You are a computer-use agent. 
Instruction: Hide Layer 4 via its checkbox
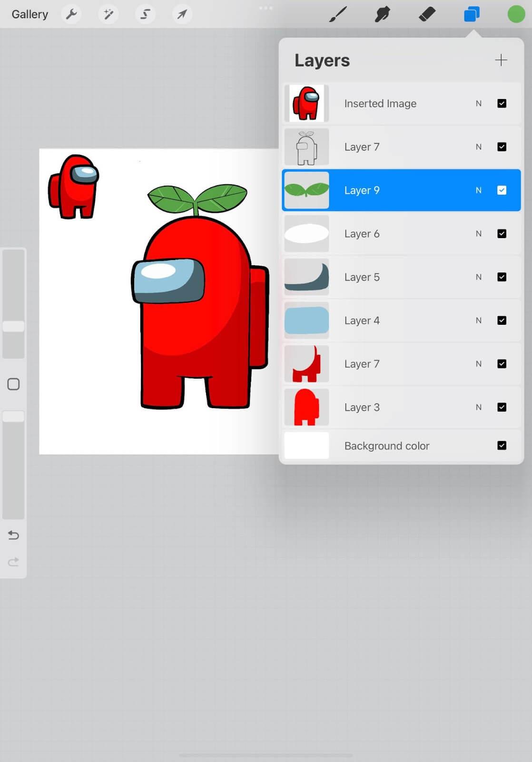click(502, 320)
